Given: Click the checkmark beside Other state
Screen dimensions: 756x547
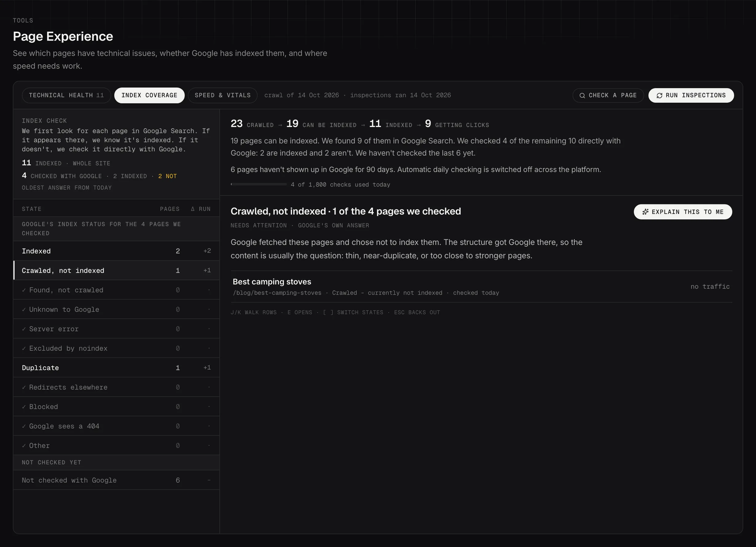Looking at the screenshot, I should pos(24,446).
